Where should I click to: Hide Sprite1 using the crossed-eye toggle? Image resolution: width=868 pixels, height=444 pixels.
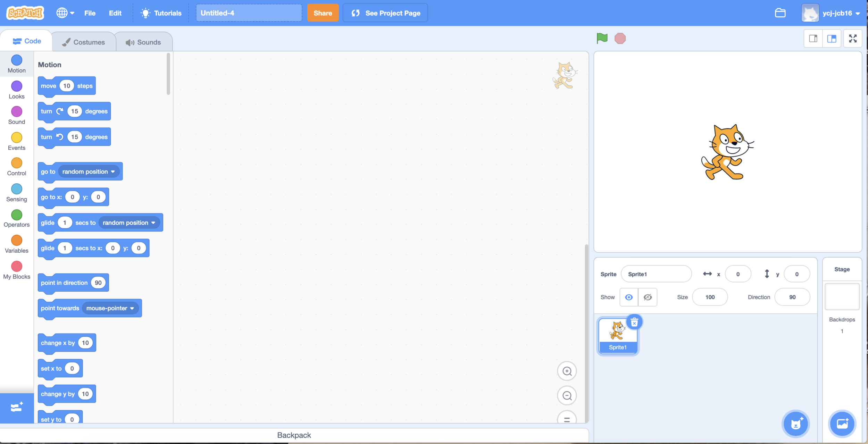[648, 297]
